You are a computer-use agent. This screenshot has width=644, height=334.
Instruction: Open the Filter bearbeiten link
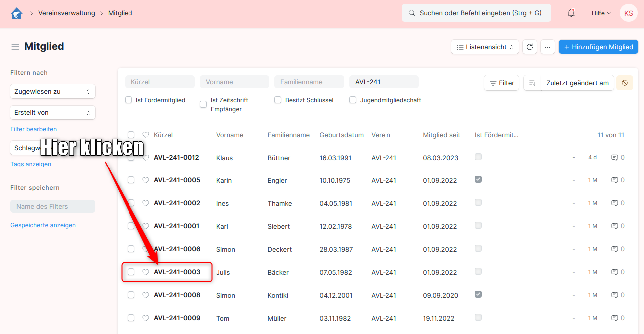coord(34,129)
